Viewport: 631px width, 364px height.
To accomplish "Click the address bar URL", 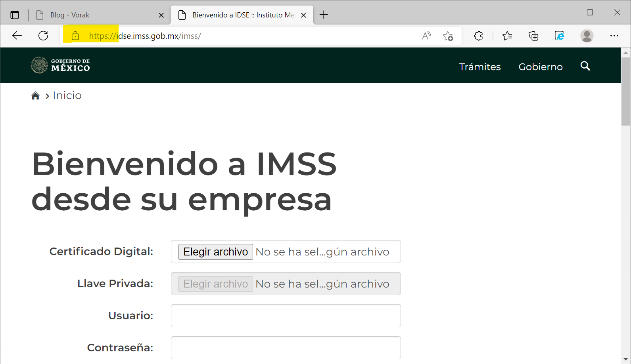I will pyautogui.click(x=145, y=36).
